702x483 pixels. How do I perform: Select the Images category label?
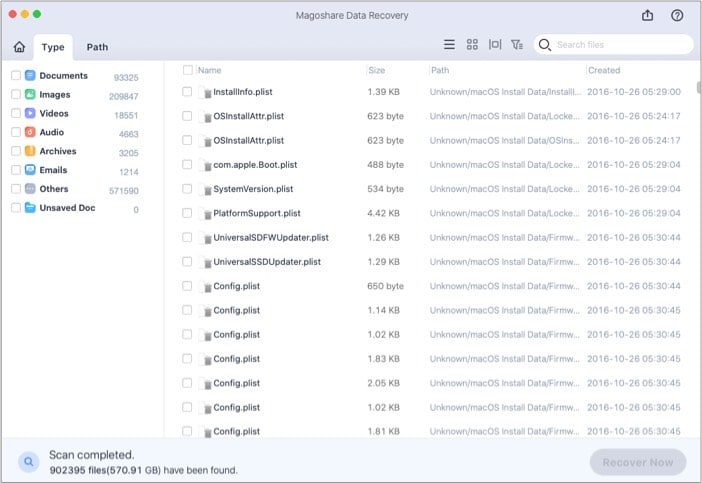55,94
